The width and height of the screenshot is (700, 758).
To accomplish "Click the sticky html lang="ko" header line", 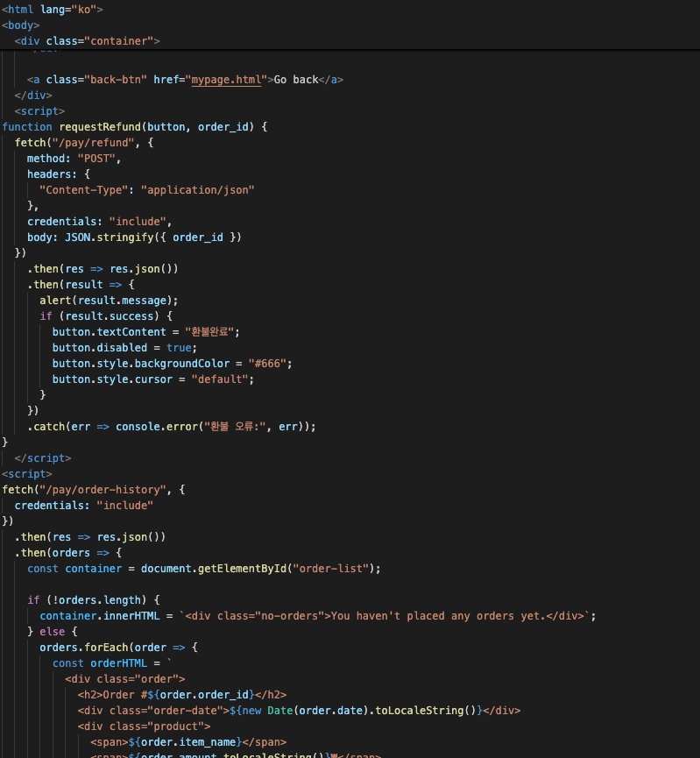I will (53, 10).
